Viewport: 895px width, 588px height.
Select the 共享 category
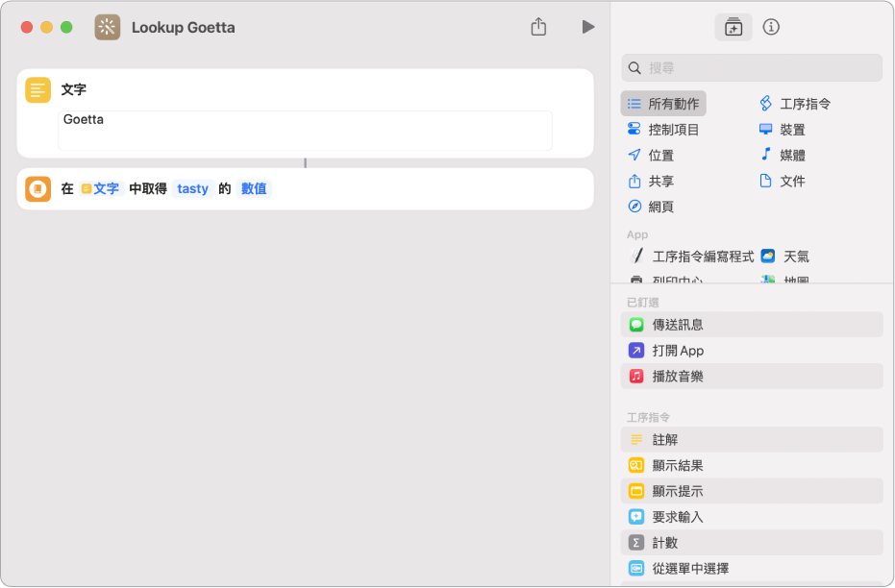tap(651, 181)
